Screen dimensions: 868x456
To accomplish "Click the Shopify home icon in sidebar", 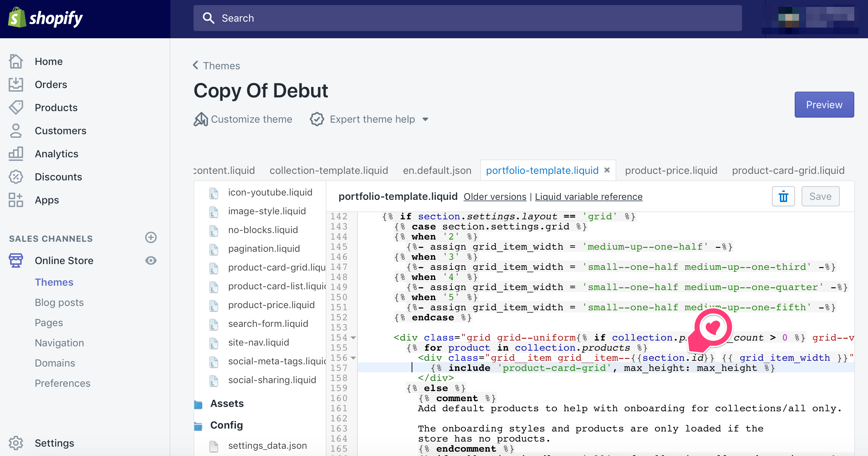I will tap(16, 61).
